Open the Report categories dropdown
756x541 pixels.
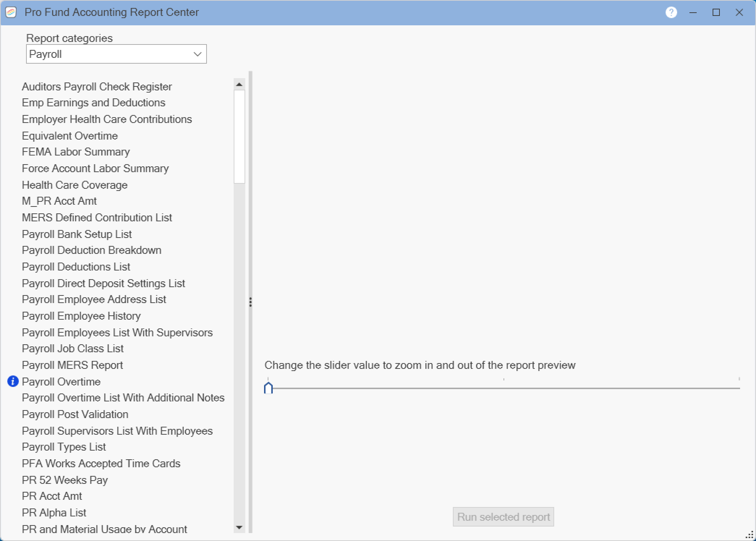click(116, 54)
